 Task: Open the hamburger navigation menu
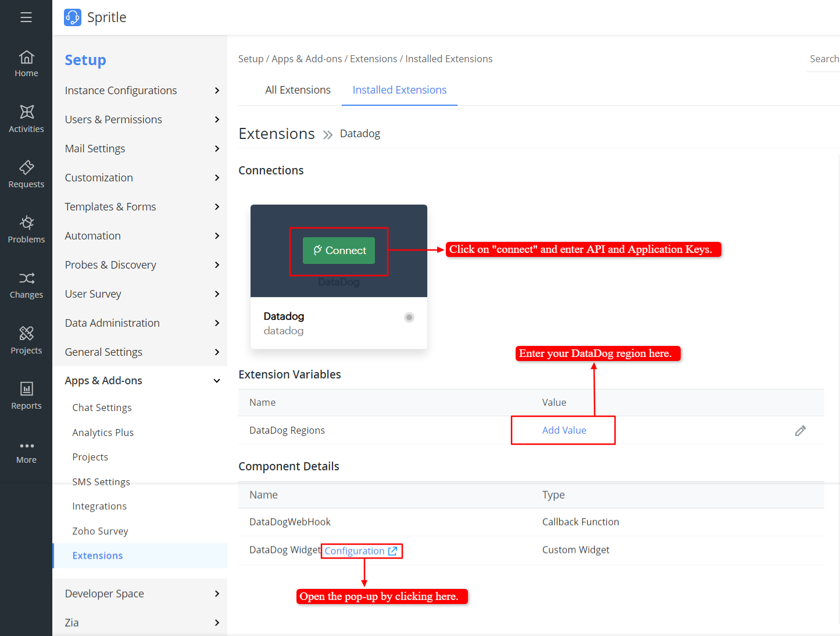(x=26, y=17)
